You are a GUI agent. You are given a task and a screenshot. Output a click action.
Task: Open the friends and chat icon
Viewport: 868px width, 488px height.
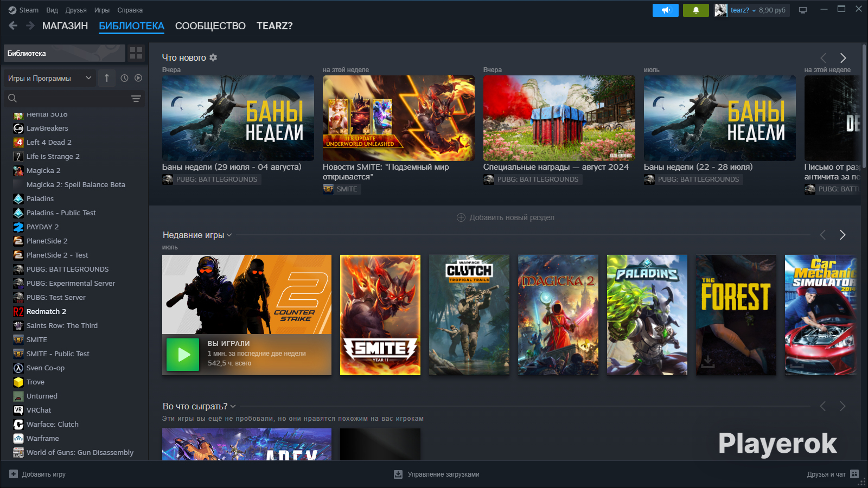(855, 474)
